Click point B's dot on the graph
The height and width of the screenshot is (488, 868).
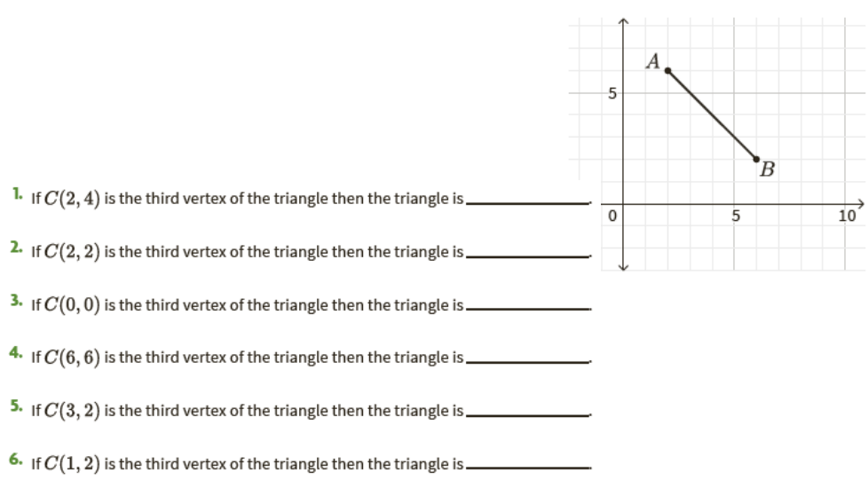coord(756,159)
